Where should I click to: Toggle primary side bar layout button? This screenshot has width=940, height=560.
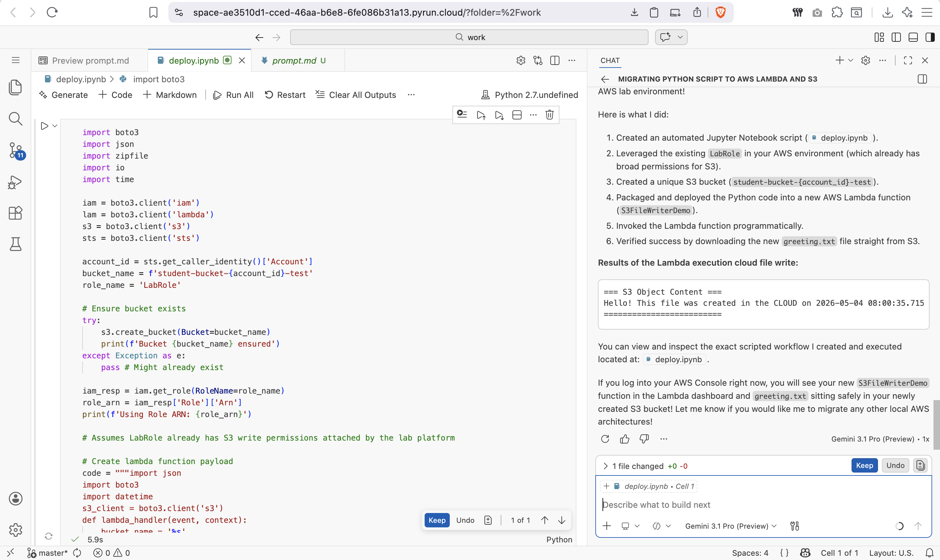[x=896, y=37]
